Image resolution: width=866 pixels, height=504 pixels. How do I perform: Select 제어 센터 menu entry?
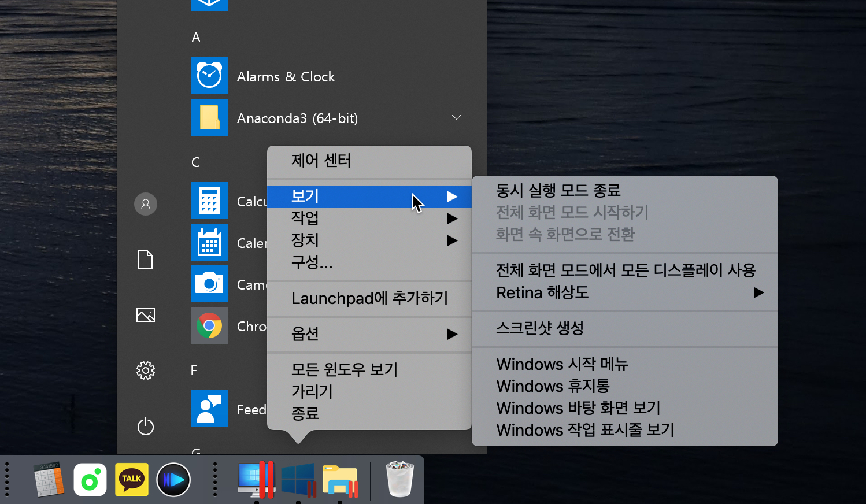[x=369, y=161]
